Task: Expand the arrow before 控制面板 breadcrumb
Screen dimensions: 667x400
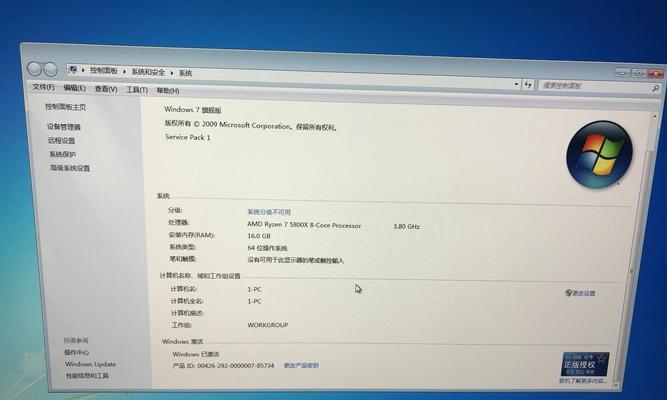Action: 83,70
